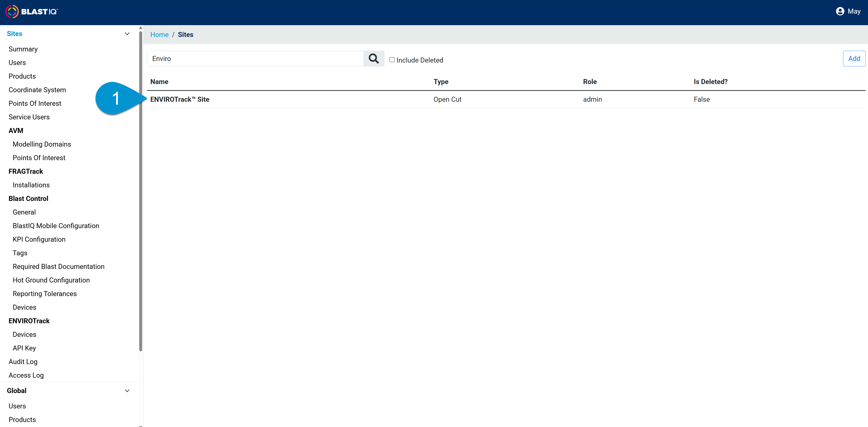Select the Blast Control heading
The width and height of the screenshot is (868, 427).
(28, 199)
